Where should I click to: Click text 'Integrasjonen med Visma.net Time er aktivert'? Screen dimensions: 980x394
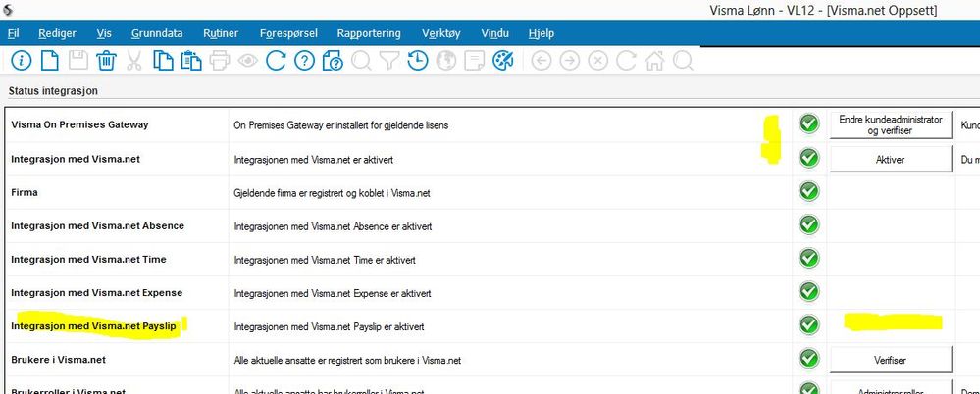click(x=325, y=260)
